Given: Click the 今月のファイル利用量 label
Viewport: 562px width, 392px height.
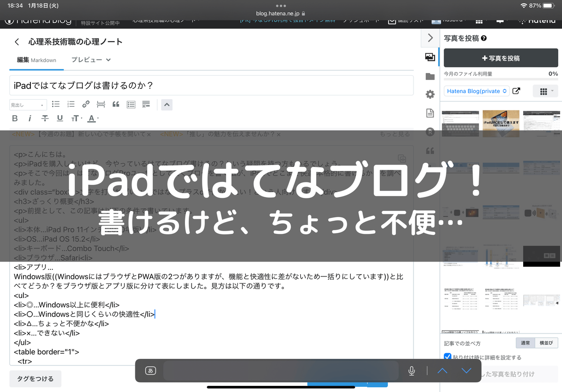Looking at the screenshot, I should point(468,73).
